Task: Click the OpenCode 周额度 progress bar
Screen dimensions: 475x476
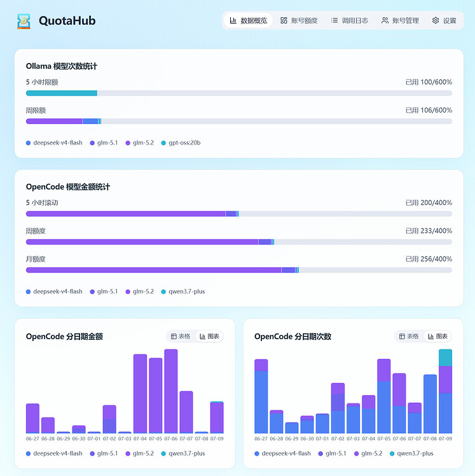Action: pyautogui.click(x=239, y=242)
